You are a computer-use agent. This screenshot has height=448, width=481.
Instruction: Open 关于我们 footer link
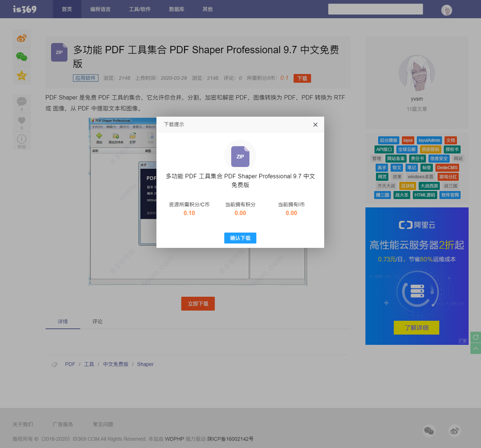23,424
